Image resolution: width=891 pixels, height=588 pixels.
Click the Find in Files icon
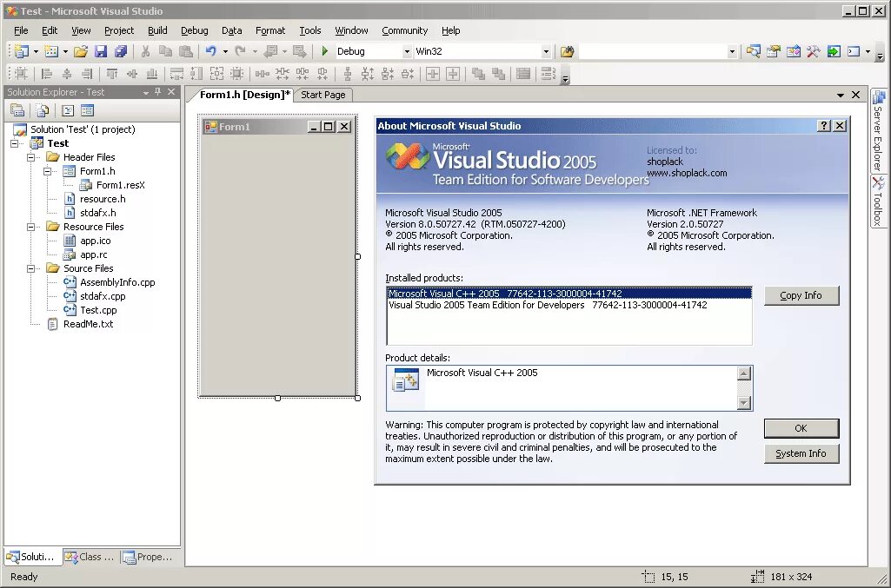(567, 51)
